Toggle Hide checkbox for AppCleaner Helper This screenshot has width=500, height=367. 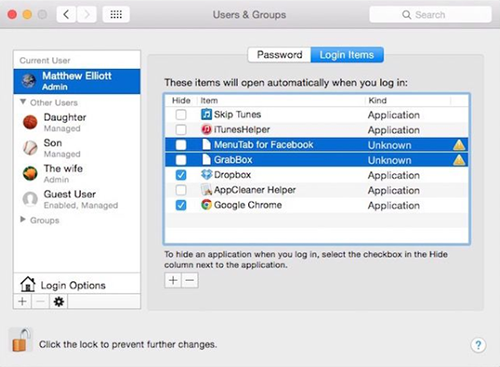coord(181,190)
